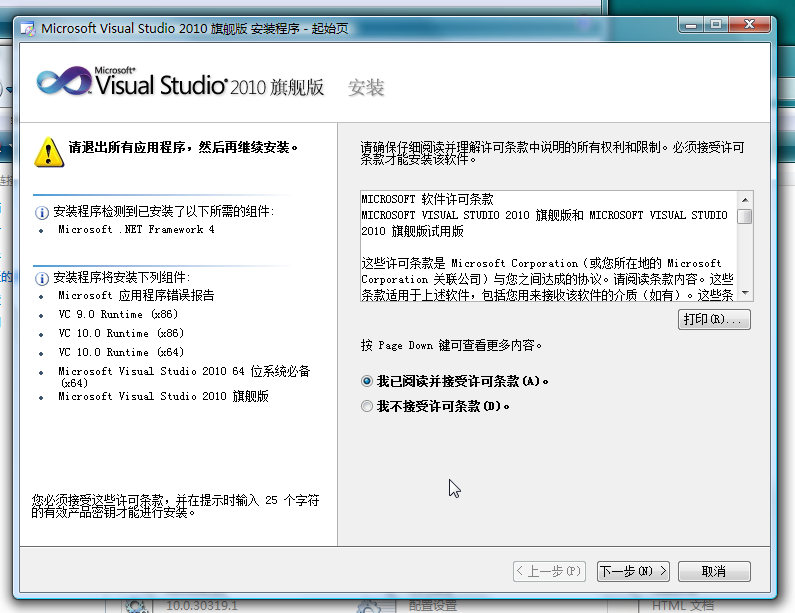Click the 上一步(P) back button
The width and height of the screenshot is (795, 613).
click(x=549, y=571)
